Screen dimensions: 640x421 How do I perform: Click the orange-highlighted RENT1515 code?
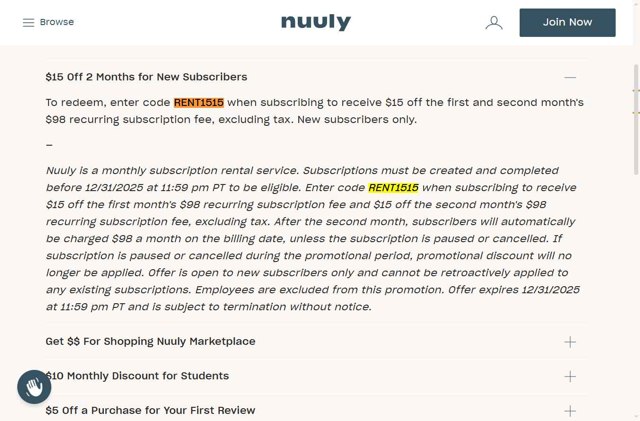click(198, 102)
